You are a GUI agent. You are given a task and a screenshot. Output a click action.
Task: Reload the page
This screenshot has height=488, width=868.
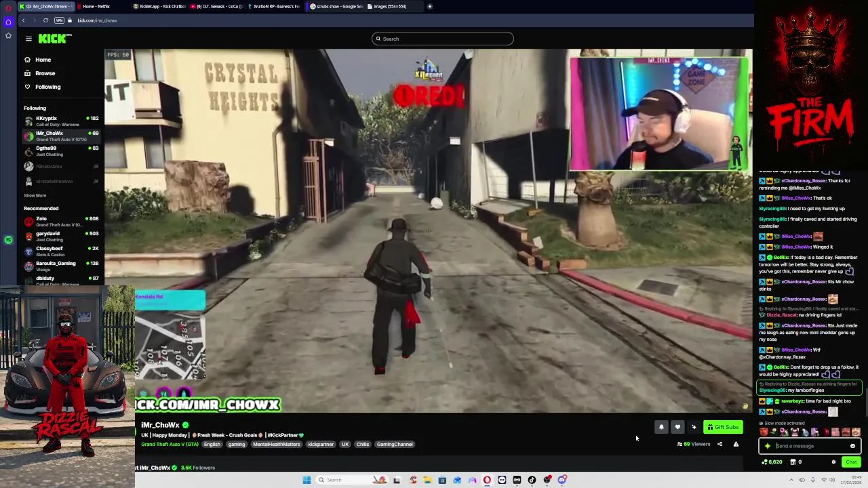click(45, 20)
